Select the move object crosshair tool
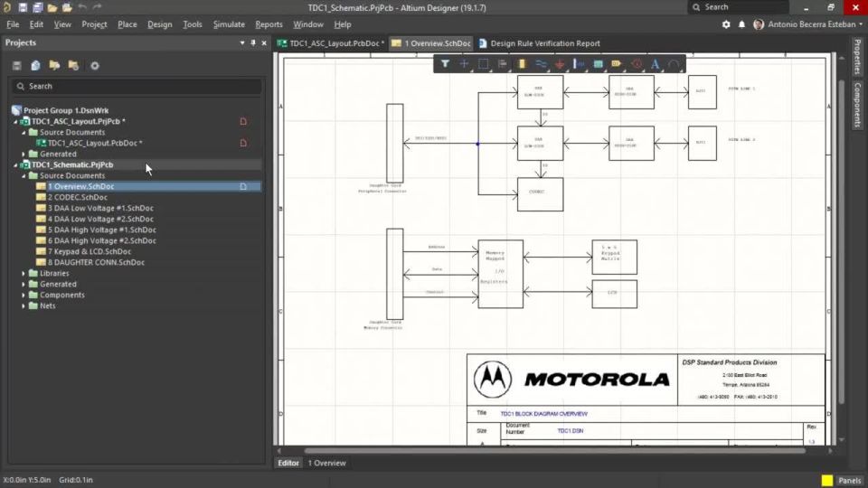 464,64
